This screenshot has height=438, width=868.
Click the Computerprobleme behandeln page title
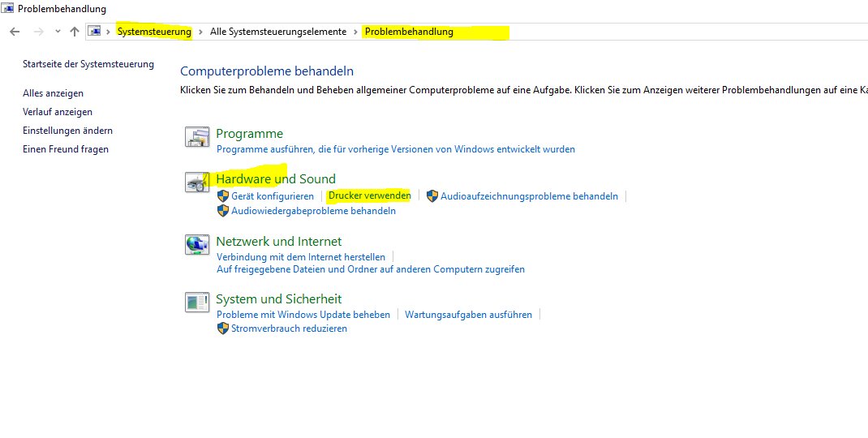point(267,71)
